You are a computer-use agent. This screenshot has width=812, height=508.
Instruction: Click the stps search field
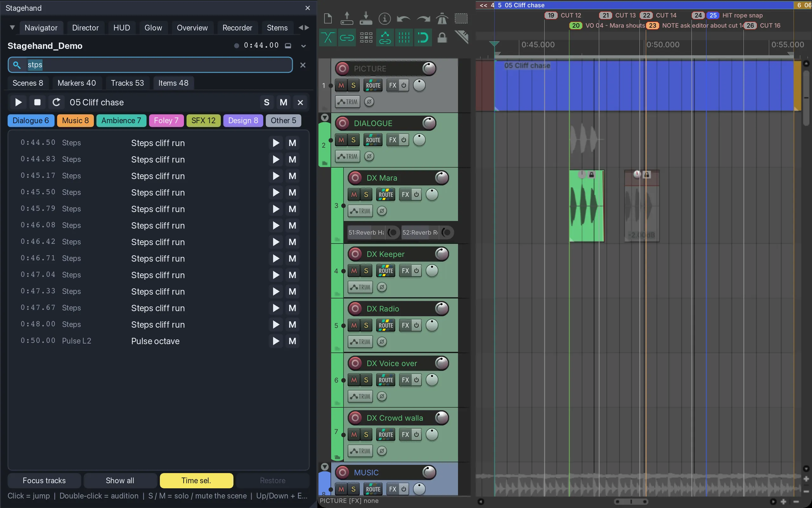pos(150,64)
